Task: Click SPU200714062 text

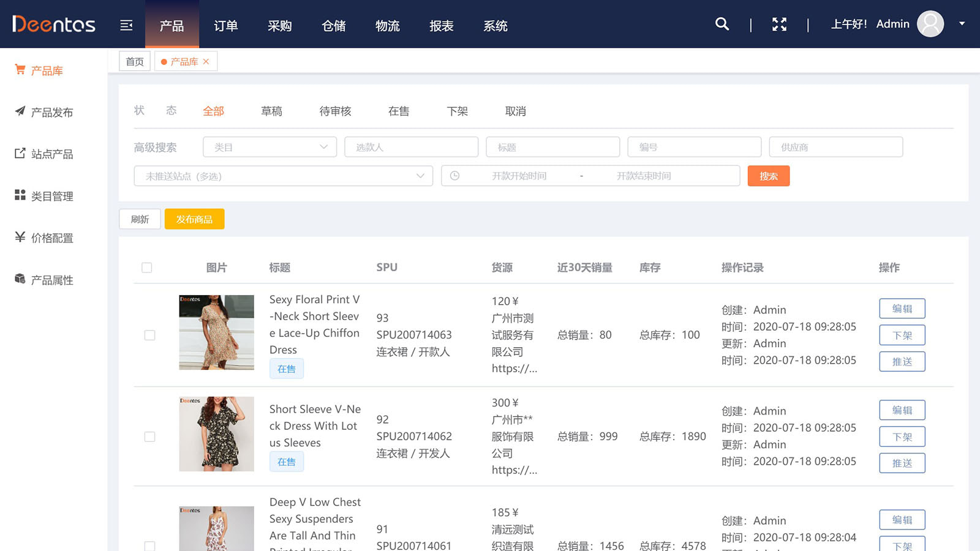Action: (x=414, y=437)
